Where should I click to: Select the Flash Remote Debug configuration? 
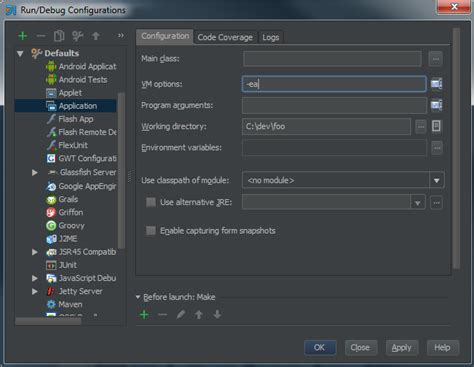[x=81, y=132]
